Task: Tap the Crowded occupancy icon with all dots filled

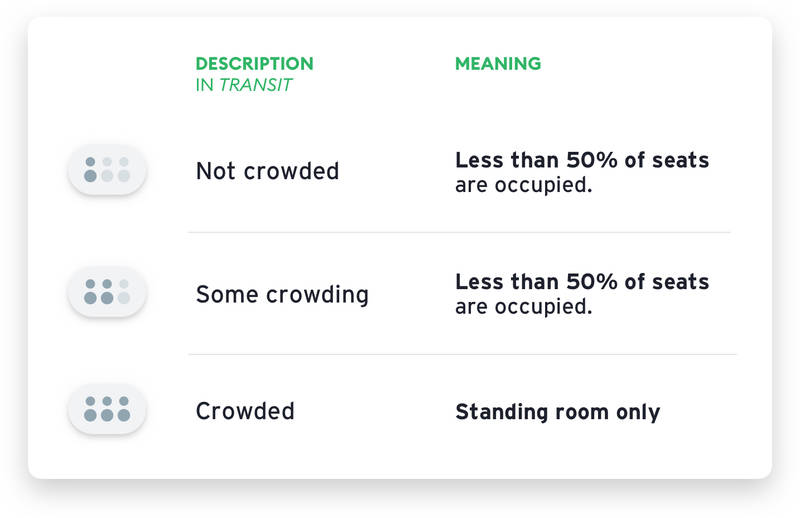Action: [x=107, y=409]
